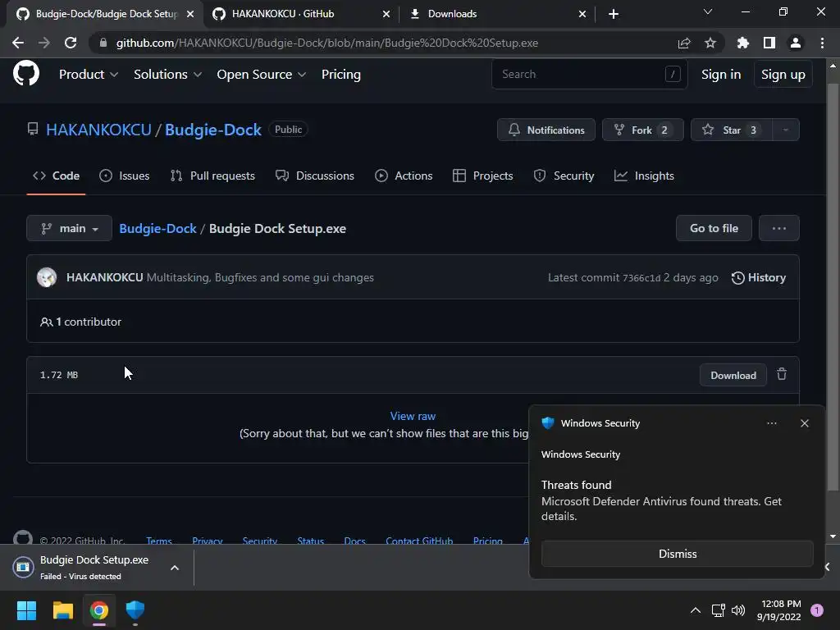Open the share page icon in address bar
Viewport: 840px width, 630px height.
point(683,43)
